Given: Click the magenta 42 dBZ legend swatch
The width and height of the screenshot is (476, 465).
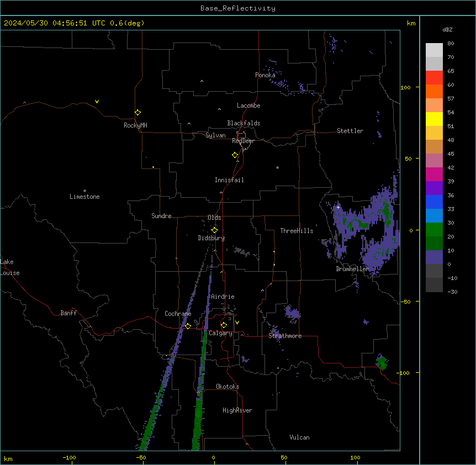Looking at the screenshot, I should coord(434,174).
